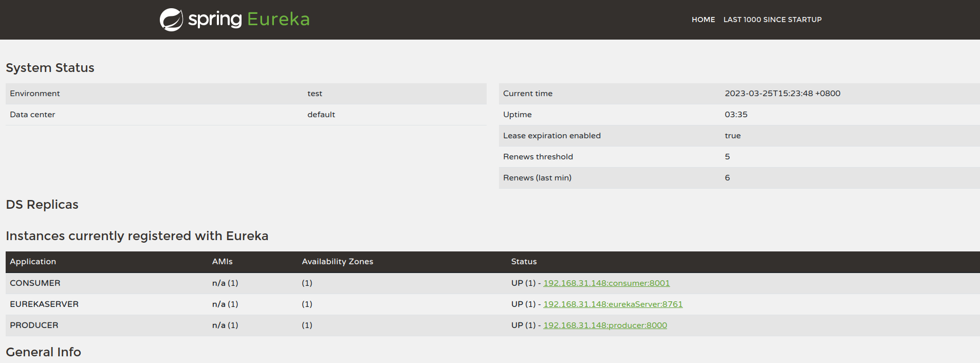The image size is (980, 363).
Task: Click the CONSUMER application name
Action: click(35, 283)
